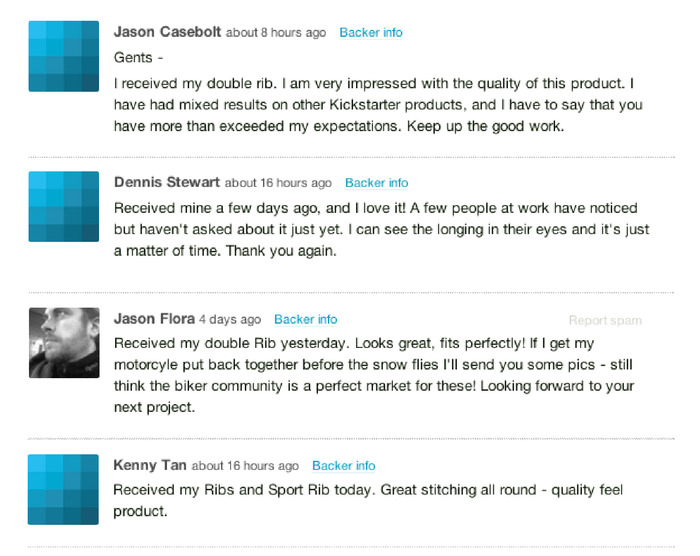Click Dennis Stewart's comment text 'Received mine'

coord(382,230)
